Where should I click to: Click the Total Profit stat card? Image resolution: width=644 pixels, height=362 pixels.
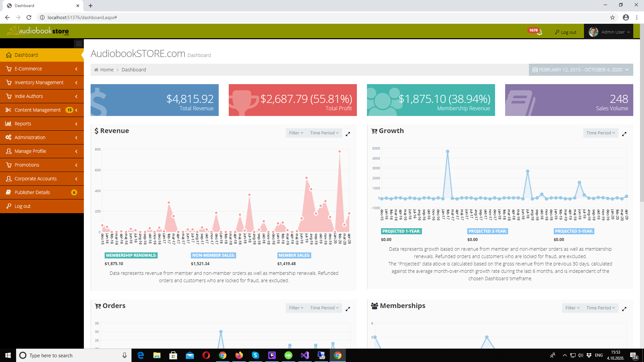[293, 100]
